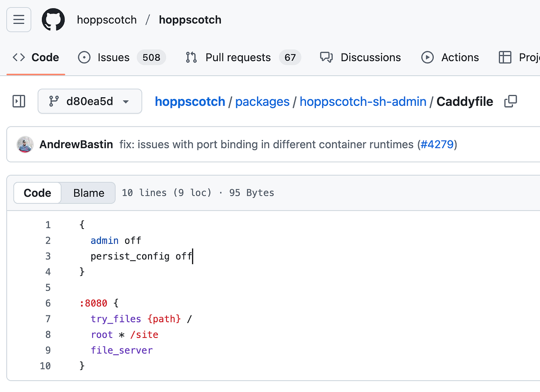The width and height of the screenshot is (540, 392).
Task: Click the 'admin off' code line
Action: click(116, 240)
